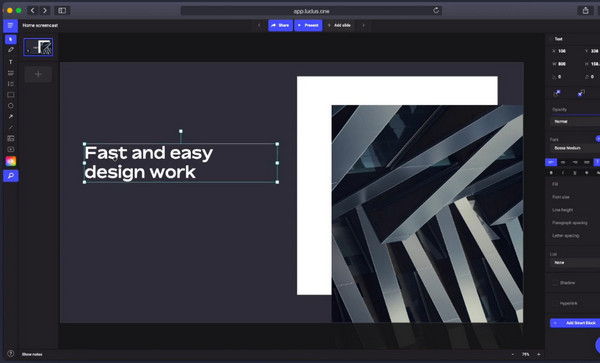Adjust the Opacity slider

pyautogui.click(x=576, y=114)
